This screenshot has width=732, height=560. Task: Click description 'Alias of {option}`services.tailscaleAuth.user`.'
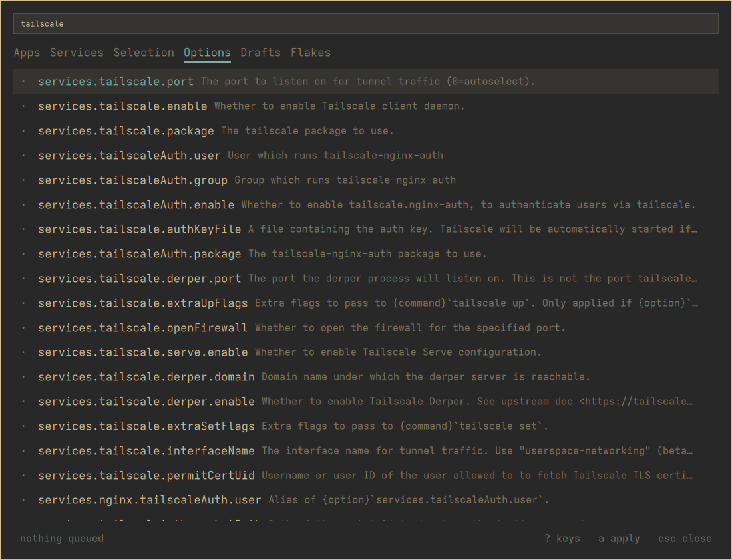(x=409, y=500)
